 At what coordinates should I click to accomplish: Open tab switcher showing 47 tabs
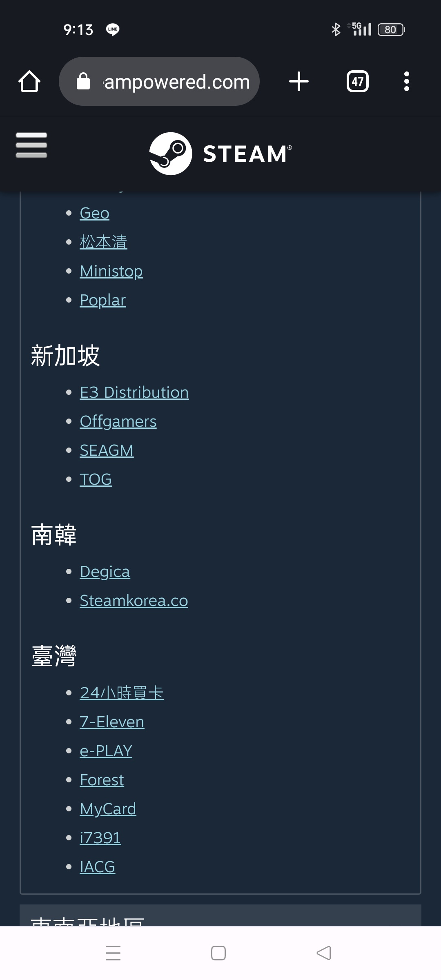(357, 81)
